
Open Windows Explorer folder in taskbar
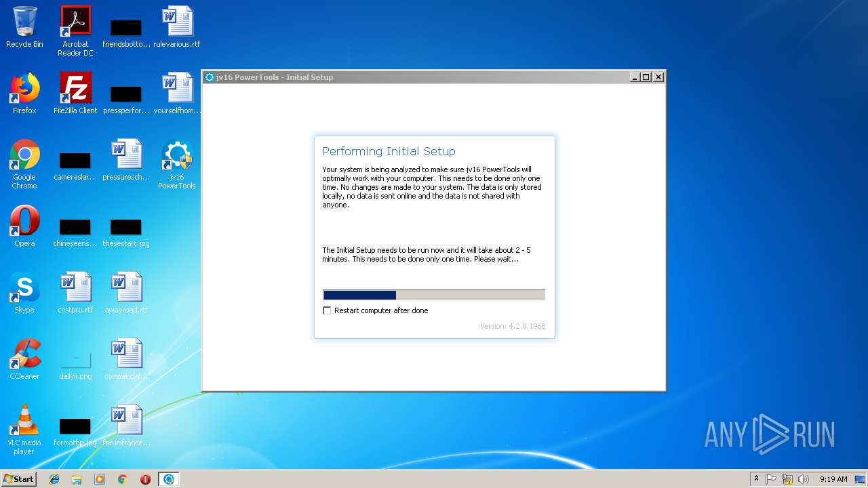point(77,479)
